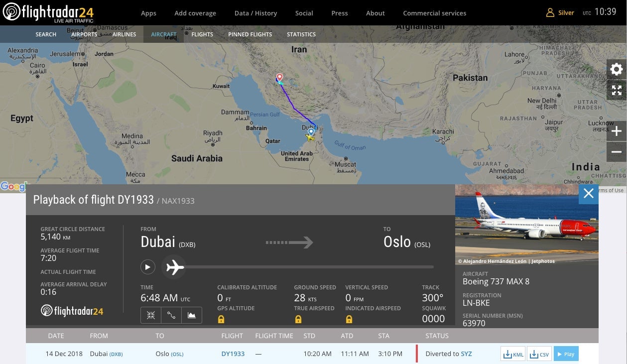Viewport: 627px width, 364px height.
Task: Click the blue origin pin at Dubai
Action: (x=311, y=131)
